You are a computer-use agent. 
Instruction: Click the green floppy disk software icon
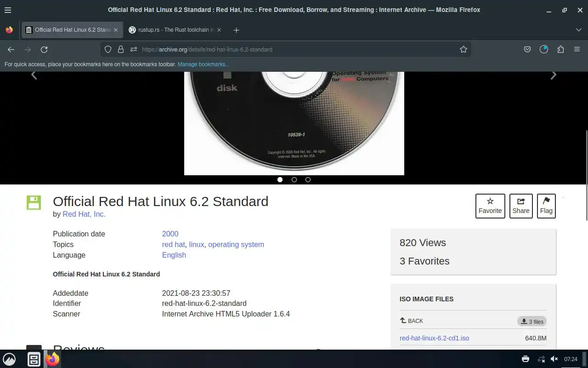34,202
